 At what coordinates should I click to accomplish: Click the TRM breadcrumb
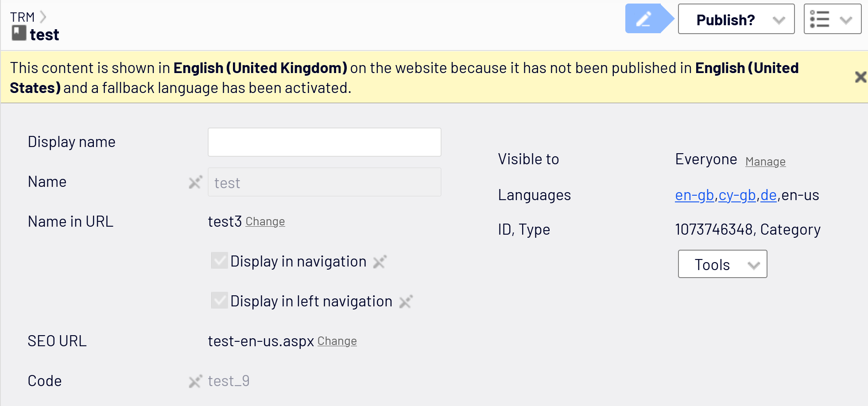tap(22, 17)
